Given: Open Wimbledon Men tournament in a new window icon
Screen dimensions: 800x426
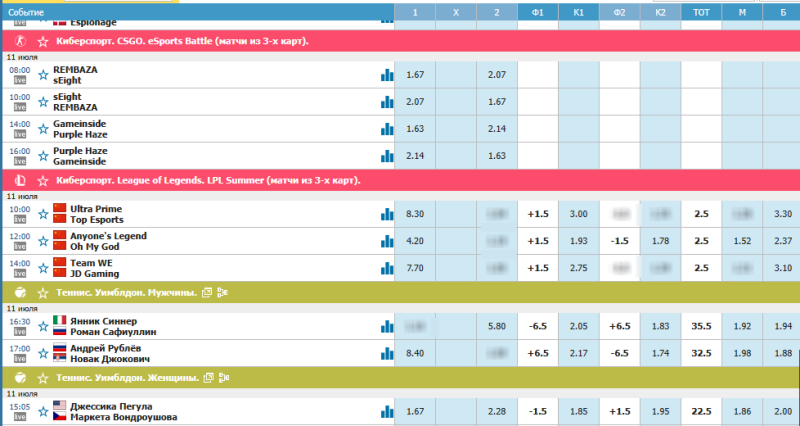Looking at the screenshot, I should 207,292.
